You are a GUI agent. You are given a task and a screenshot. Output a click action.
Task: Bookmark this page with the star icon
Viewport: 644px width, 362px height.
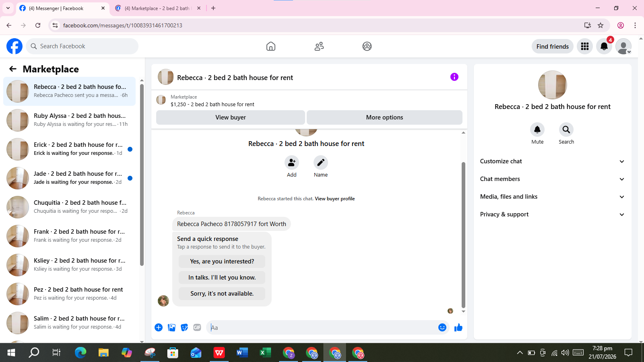[x=601, y=25]
